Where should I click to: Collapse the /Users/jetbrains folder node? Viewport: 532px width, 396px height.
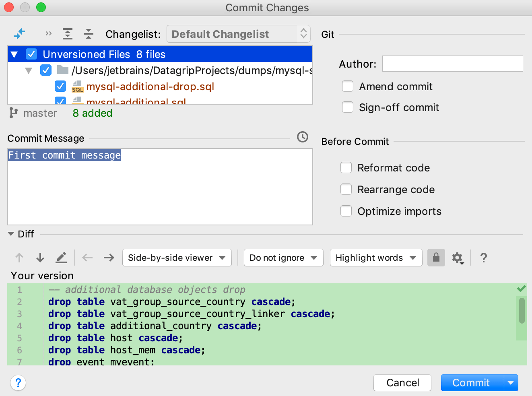click(x=29, y=70)
